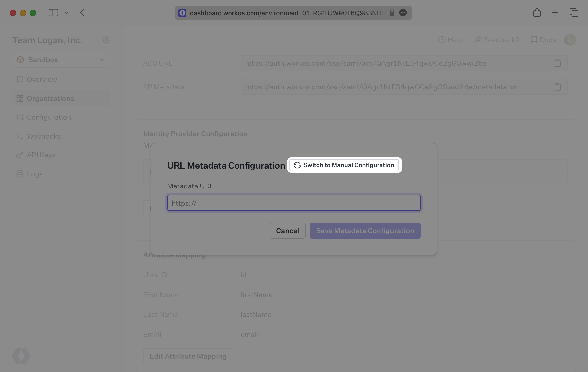Image resolution: width=588 pixels, height=372 pixels.
Task: Click the user avatar in top right
Action: coord(570,40)
